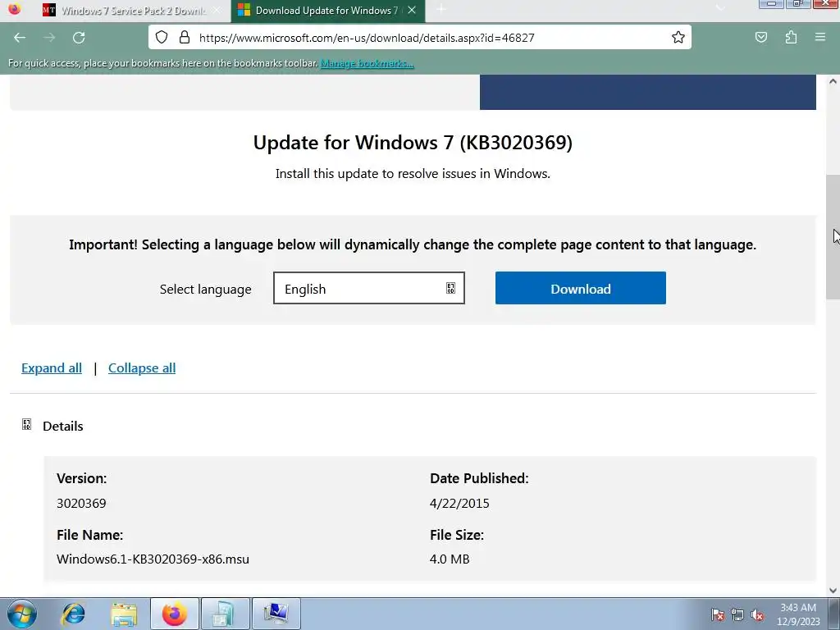Click the forward navigation arrow
The width and height of the screenshot is (840, 630).
tap(49, 38)
